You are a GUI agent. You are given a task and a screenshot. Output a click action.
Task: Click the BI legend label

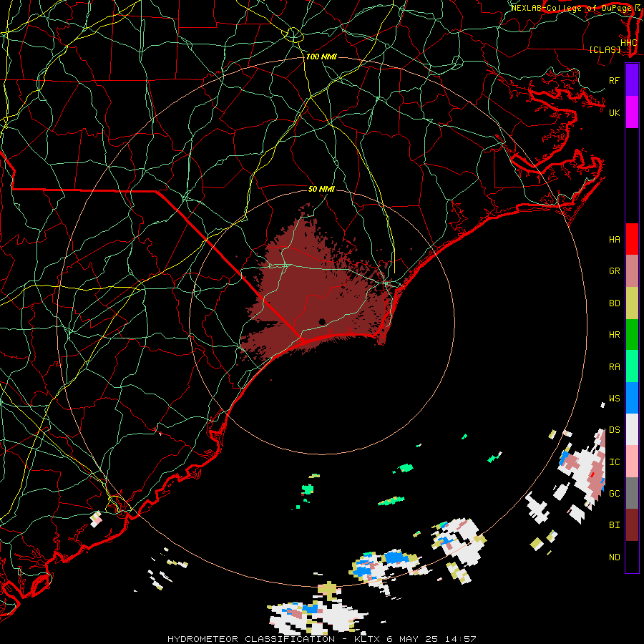point(614,525)
